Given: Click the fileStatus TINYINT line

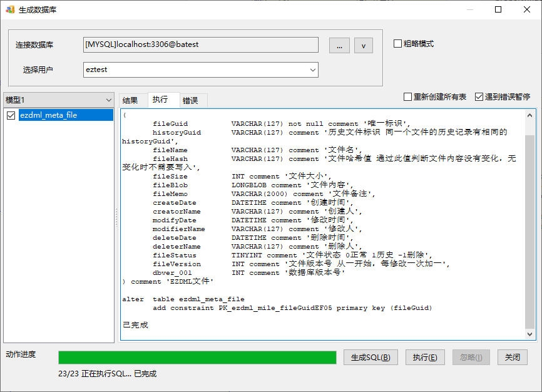Looking at the screenshot, I should click(x=292, y=255).
